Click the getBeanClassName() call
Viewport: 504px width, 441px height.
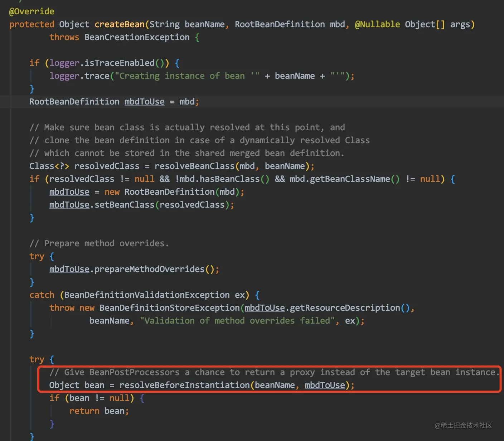(x=355, y=179)
